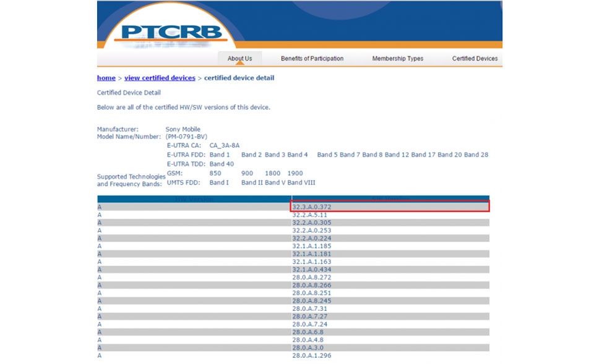
Task: Select SW version 28.0.A.6.8
Action: [x=308, y=332]
